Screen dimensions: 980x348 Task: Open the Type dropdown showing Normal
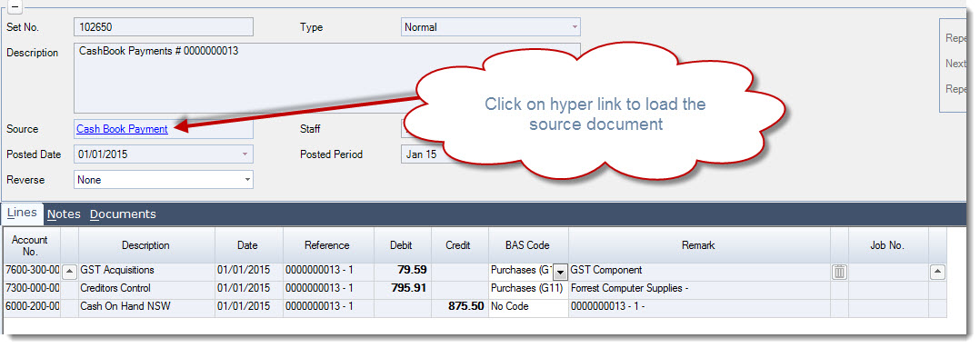pyautogui.click(x=575, y=27)
